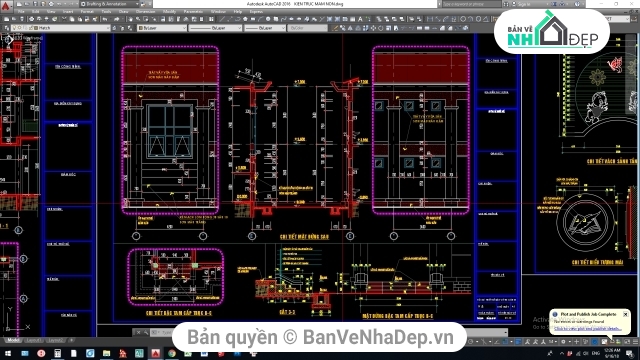
Task: Open the Help question mark icon
Action: click(577, 4)
